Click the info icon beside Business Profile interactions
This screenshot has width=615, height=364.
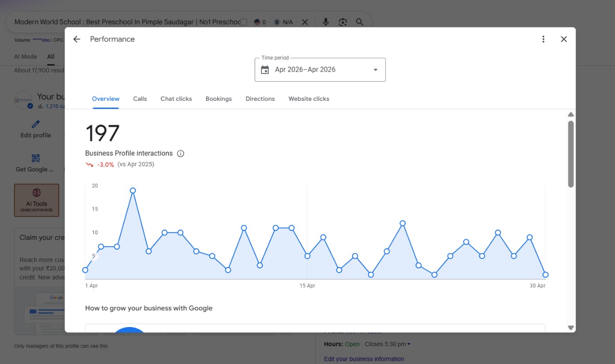click(x=181, y=154)
